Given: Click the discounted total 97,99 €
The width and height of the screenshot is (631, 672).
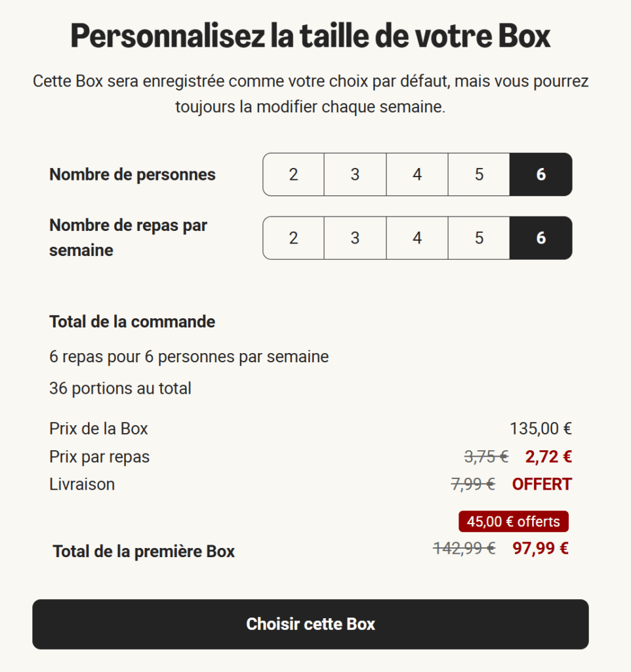Looking at the screenshot, I should click(540, 549).
